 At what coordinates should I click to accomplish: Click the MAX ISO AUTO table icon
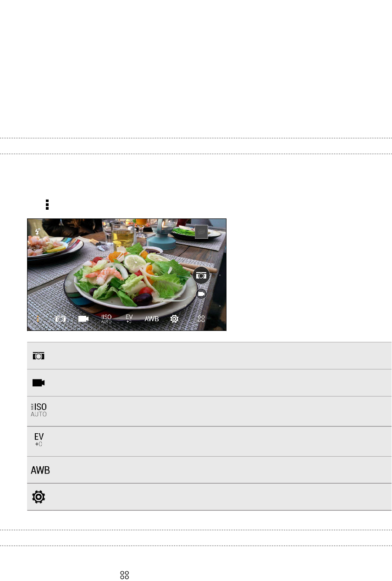point(39,410)
